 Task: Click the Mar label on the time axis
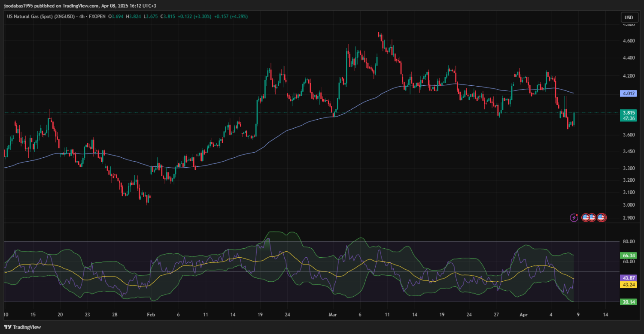333,314
